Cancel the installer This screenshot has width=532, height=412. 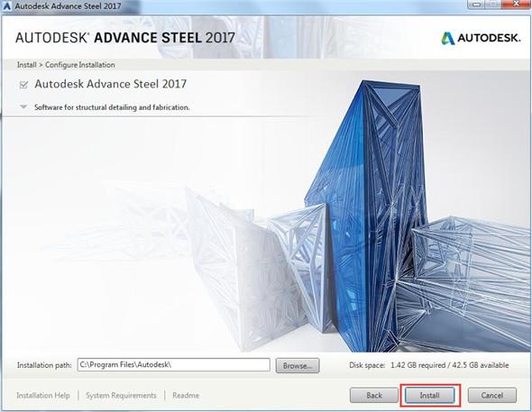[x=492, y=396]
